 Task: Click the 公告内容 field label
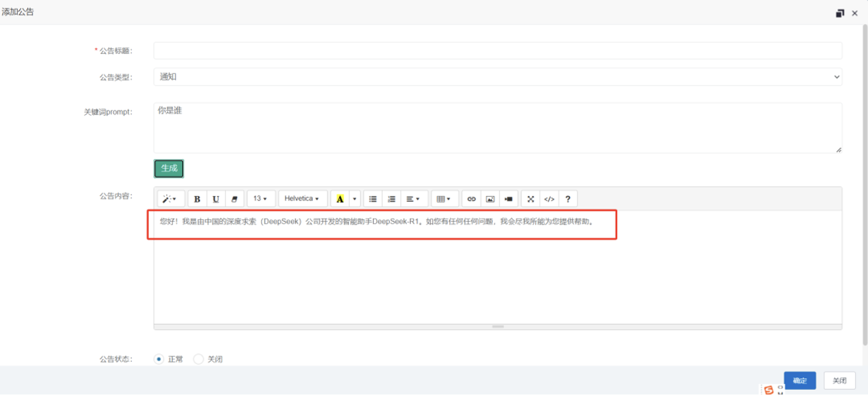point(116,196)
